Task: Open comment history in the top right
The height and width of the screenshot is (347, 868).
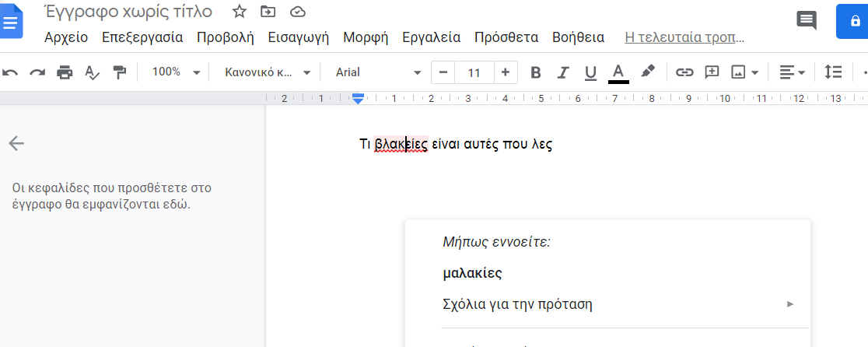Action: click(807, 21)
